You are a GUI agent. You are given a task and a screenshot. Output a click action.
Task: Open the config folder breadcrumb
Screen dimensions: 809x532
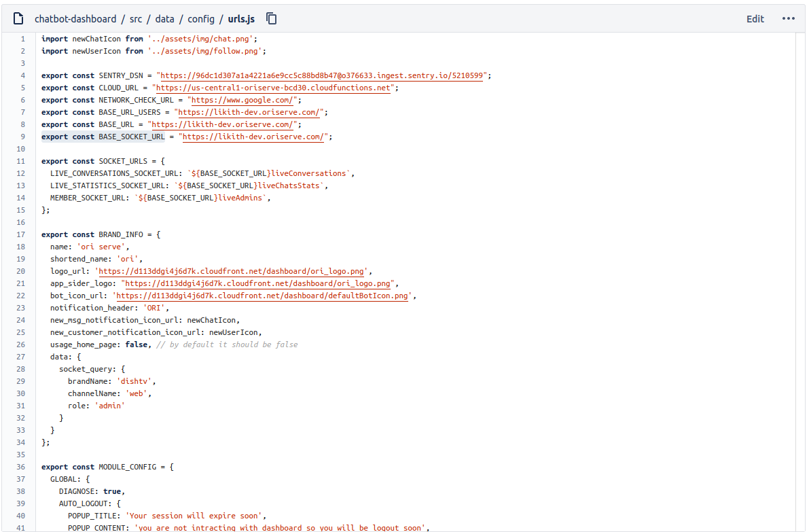pos(200,18)
